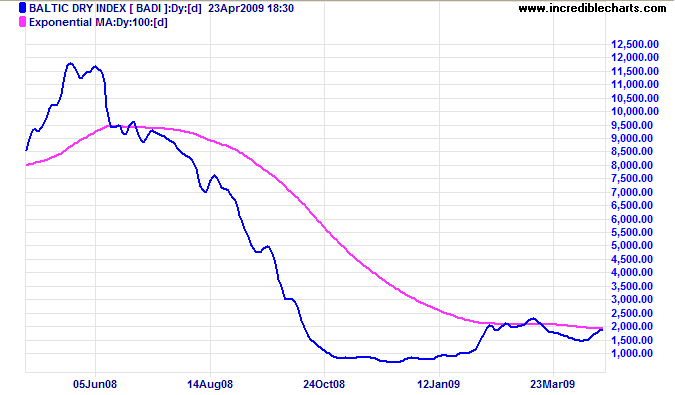The image size is (675, 395).
Task: Click the 23Mar09 date axis label
Action: (553, 384)
